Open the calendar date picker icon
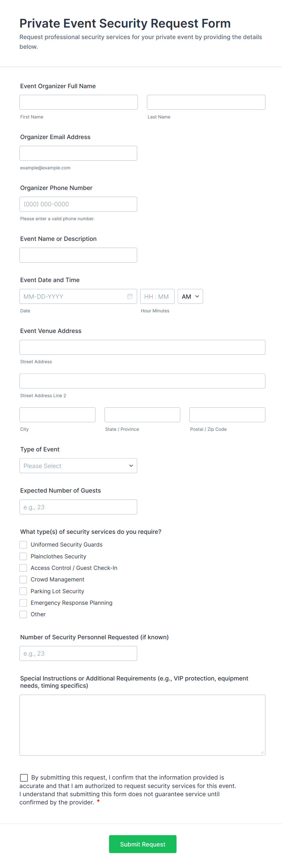This screenshot has width=282, height=868. [x=130, y=297]
